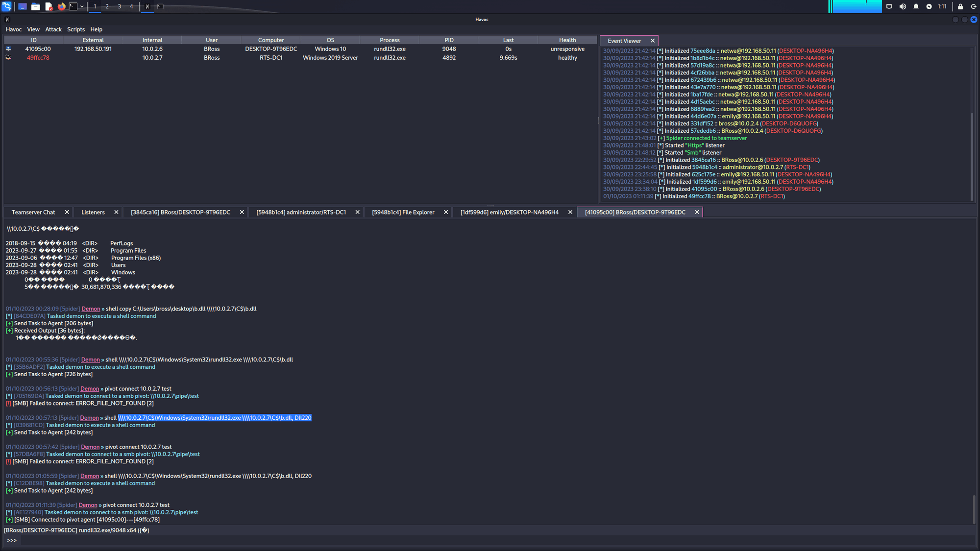Close the Teamserver Chat tab

tap(67, 212)
